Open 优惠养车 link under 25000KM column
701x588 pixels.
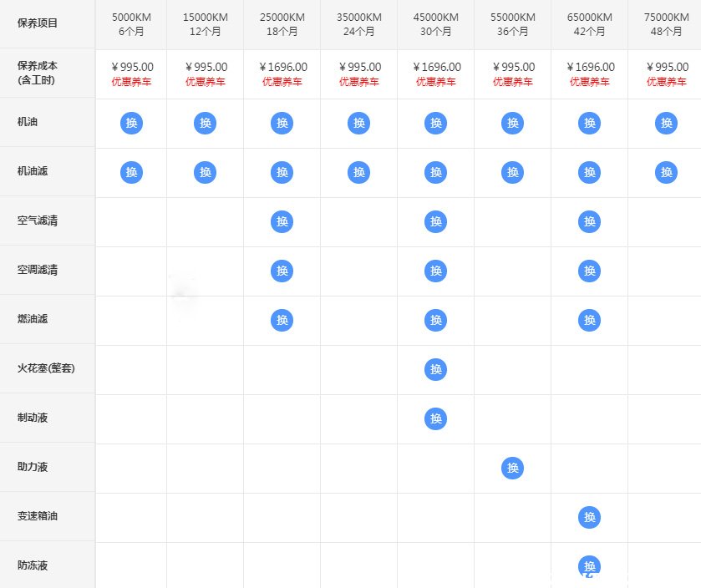click(x=282, y=82)
